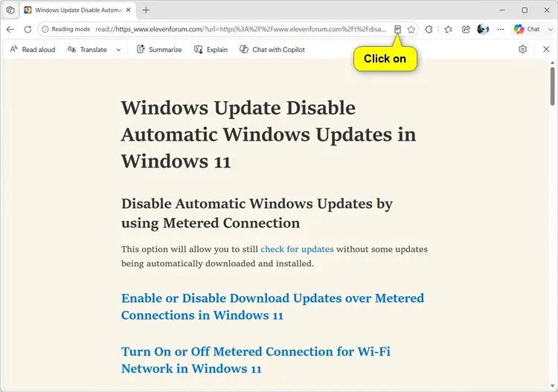Screen dimensions: 558x392
Task: Reload the page with refresh icon
Action: (28, 29)
